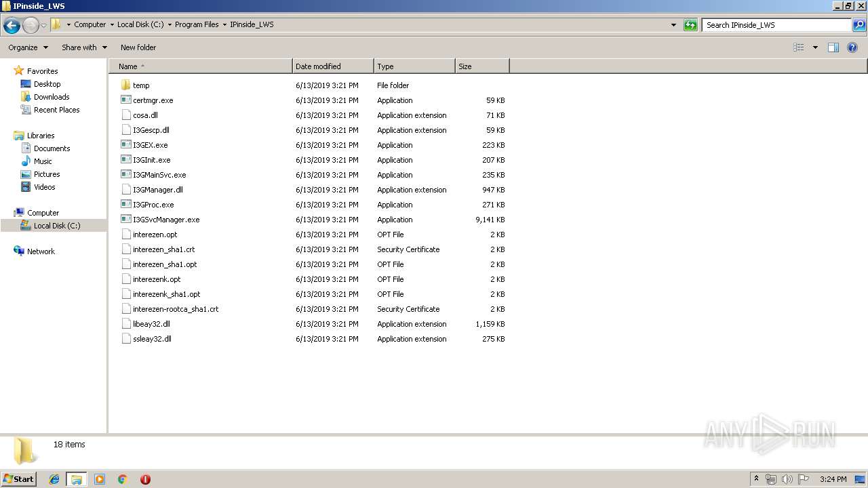Open Downloads in the Favorites list
This screenshot has width=868, height=488.
52,97
